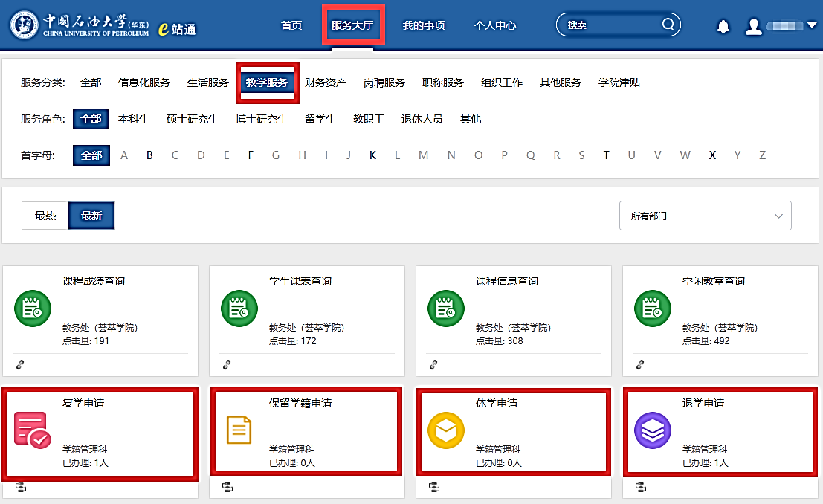The image size is (823, 504).
Task: Expand the user account dropdown arrow
Action: tap(811, 26)
